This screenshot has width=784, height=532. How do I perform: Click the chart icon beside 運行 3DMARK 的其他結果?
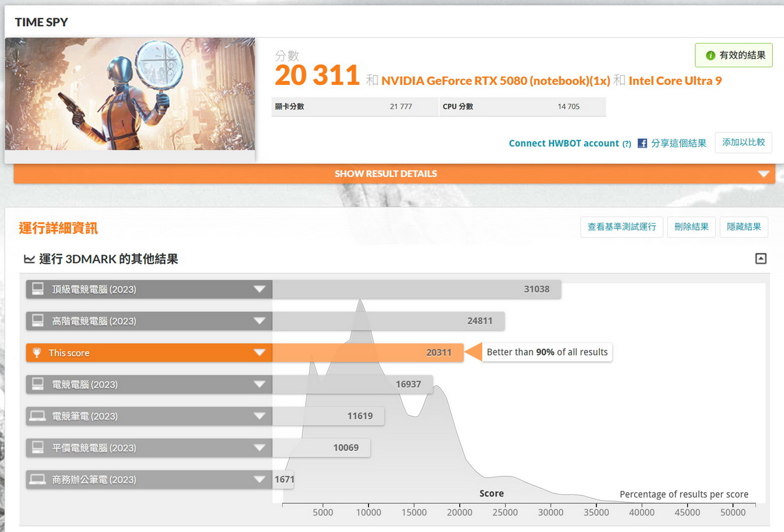tap(29, 259)
